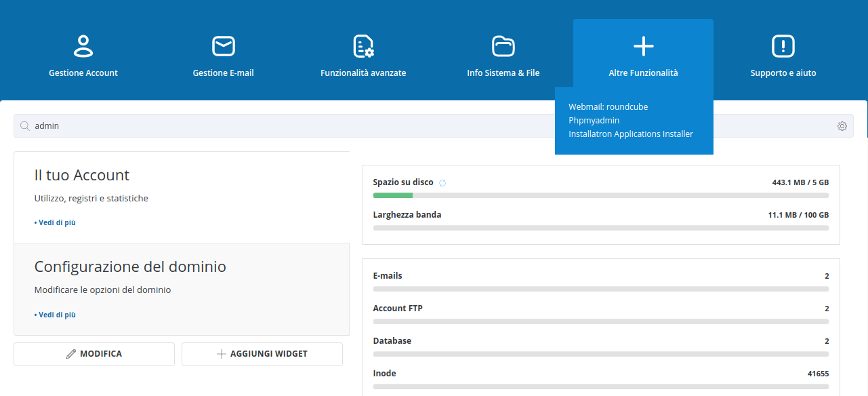Click Utilizzo, registri e statistiche text
This screenshot has height=396, width=868.
pyautogui.click(x=91, y=199)
